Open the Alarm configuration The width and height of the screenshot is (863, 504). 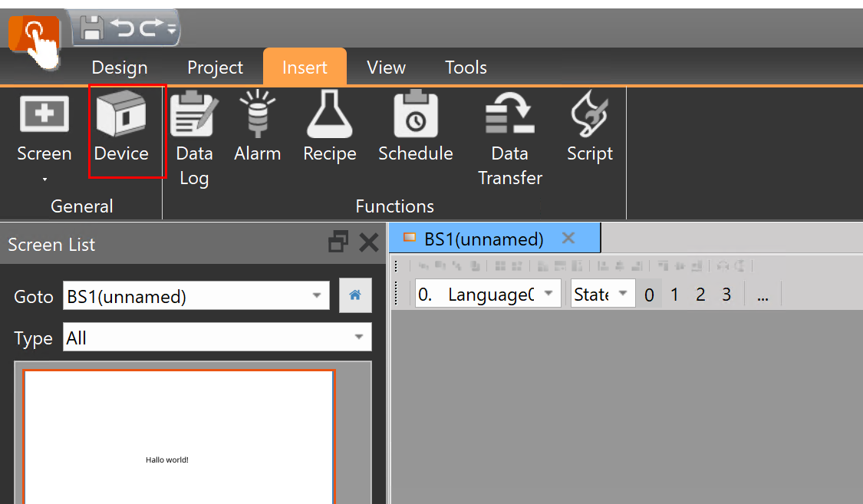[x=257, y=127]
